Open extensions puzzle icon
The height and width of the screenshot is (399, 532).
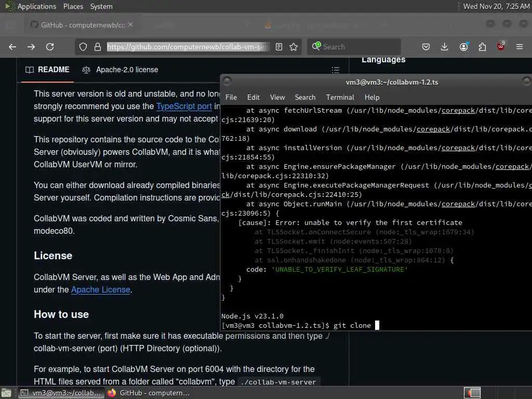tap(482, 47)
